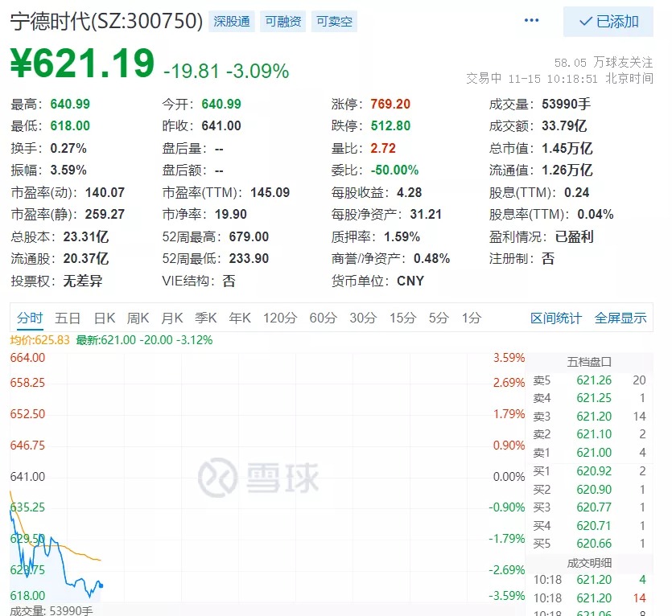This screenshot has height=616, width=672.
Task: Click the 最低 value 618.00
Action: coord(70,126)
